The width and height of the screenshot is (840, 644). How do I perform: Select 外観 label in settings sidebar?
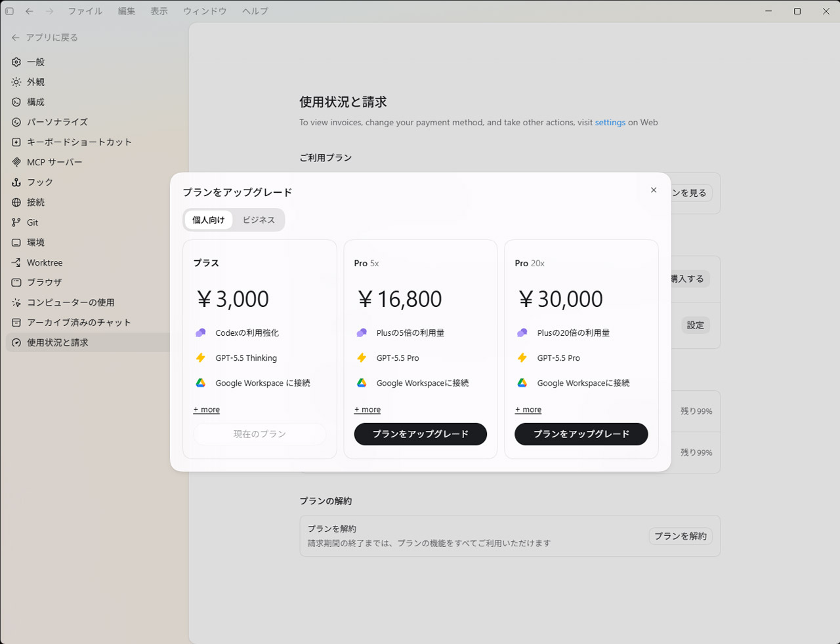(36, 82)
